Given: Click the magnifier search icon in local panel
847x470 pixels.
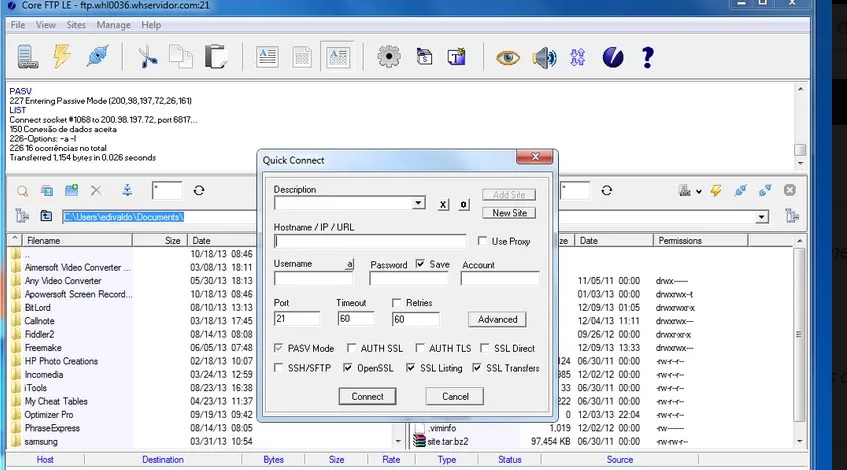Looking at the screenshot, I should (22, 190).
